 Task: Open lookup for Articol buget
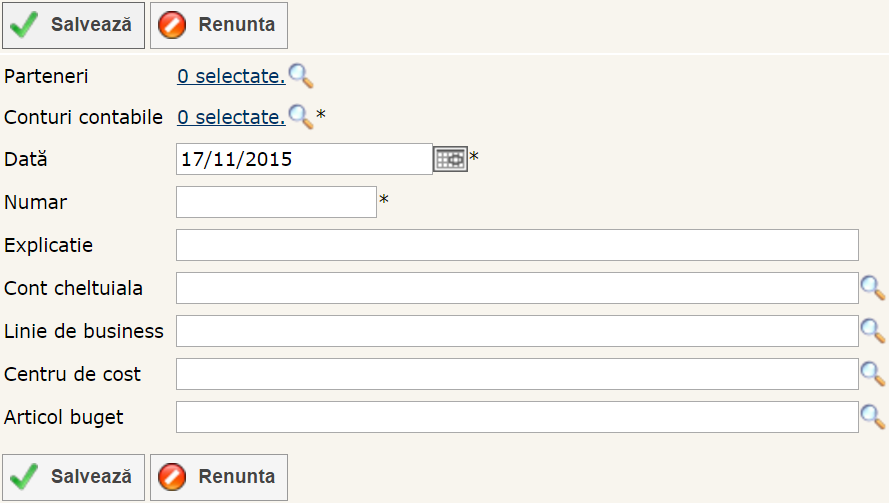tap(873, 417)
